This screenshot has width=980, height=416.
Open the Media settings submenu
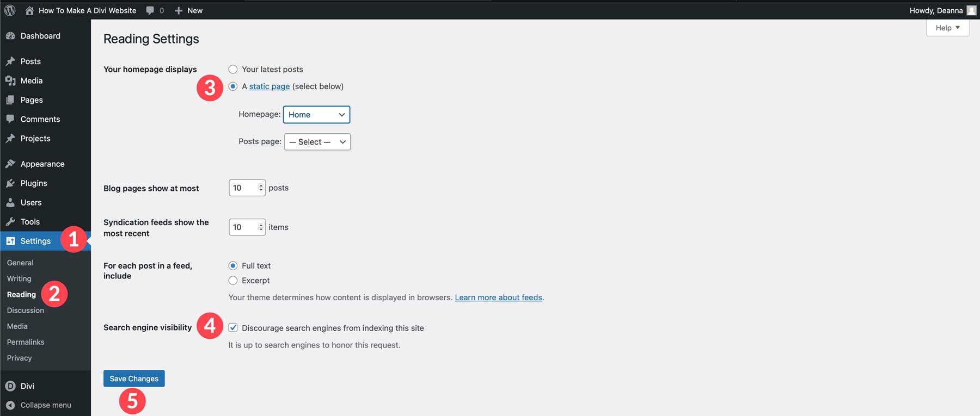pyautogui.click(x=17, y=326)
